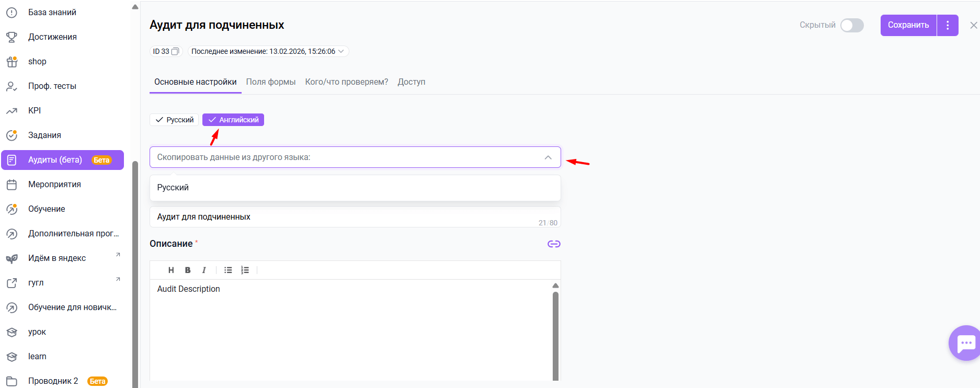Insert a bulleted list in description
The width and height of the screenshot is (980, 388).
pos(228,270)
